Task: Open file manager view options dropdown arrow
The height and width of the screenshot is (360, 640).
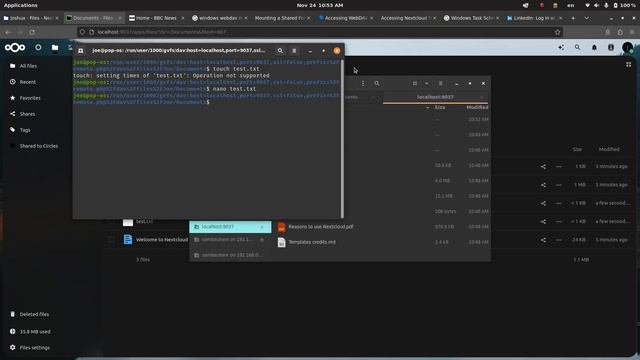Action: coord(427,83)
